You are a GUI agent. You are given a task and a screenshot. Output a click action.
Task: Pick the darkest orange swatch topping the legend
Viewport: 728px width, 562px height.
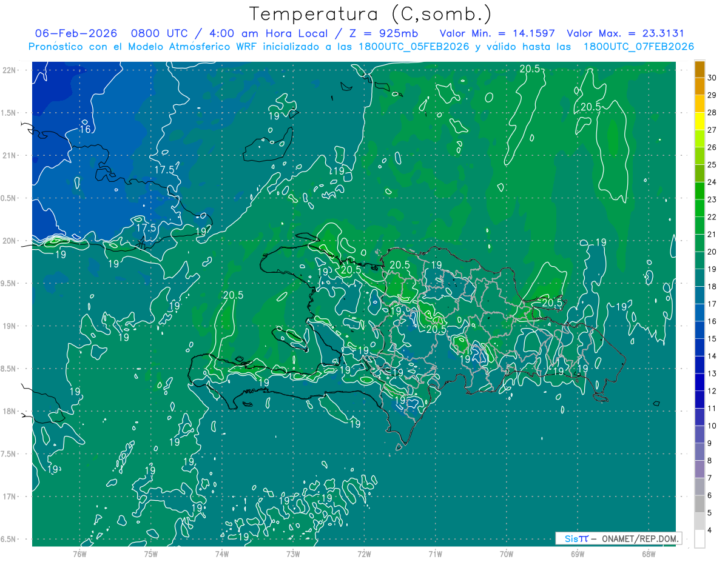(699, 69)
